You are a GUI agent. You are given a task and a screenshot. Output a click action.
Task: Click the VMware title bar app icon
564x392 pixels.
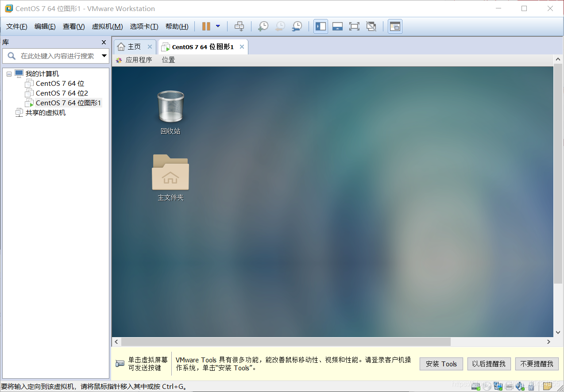9,8
